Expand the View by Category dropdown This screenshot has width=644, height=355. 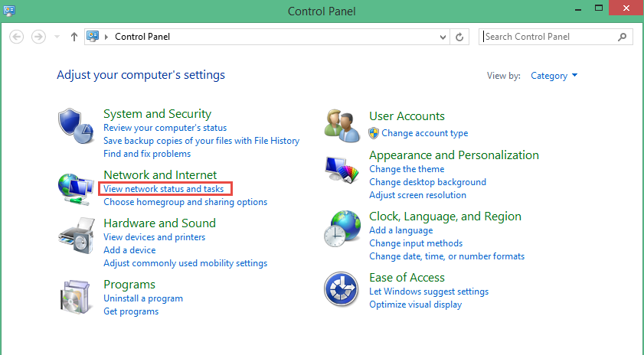click(x=554, y=76)
